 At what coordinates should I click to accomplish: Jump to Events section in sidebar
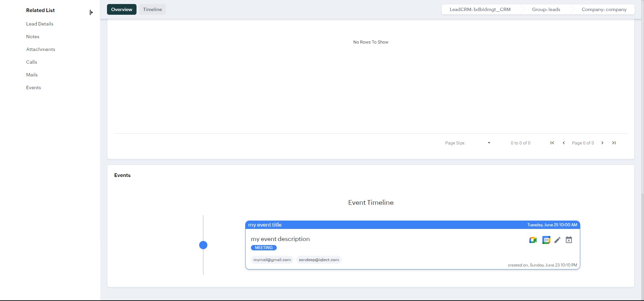[34, 87]
